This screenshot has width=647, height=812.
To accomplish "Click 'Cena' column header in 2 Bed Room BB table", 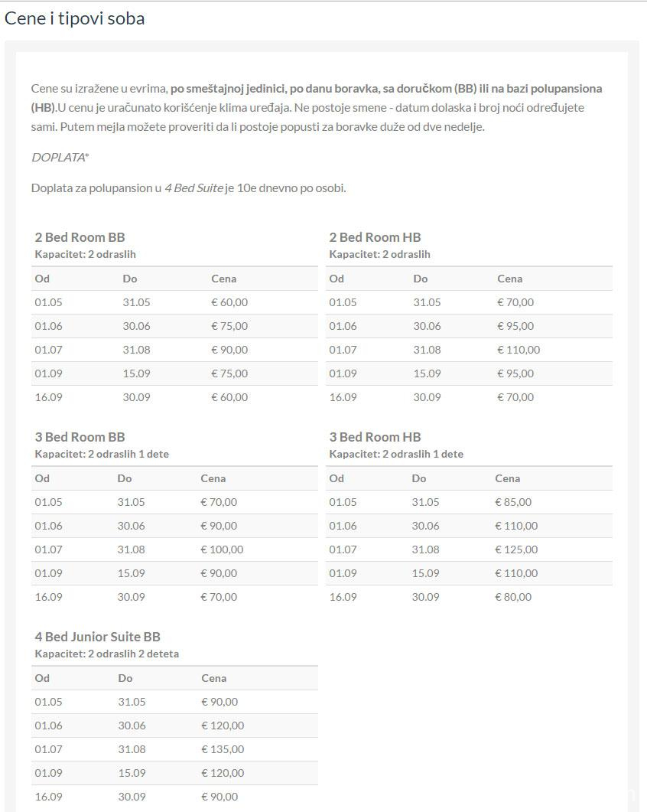I will [224, 279].
